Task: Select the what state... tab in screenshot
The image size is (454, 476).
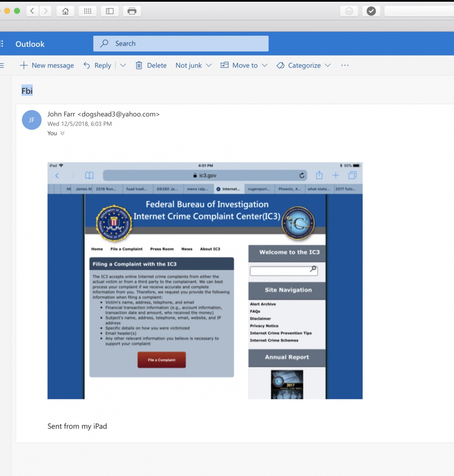Action: [x=319, y=189]
